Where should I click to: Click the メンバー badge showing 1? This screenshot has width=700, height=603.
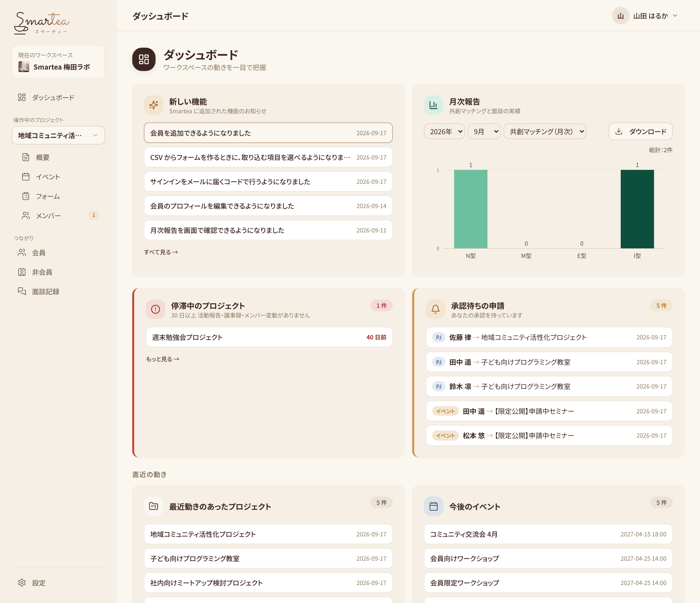coord(94,215)
